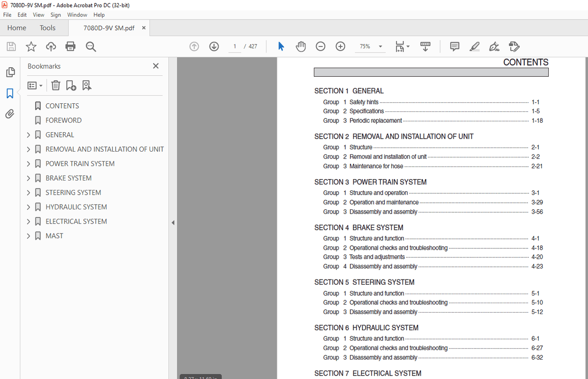This screenshot has height=379, width=588.
Task: Expand the POWER TRAIN SYSTEM bookmark
Action: (28, 163)
